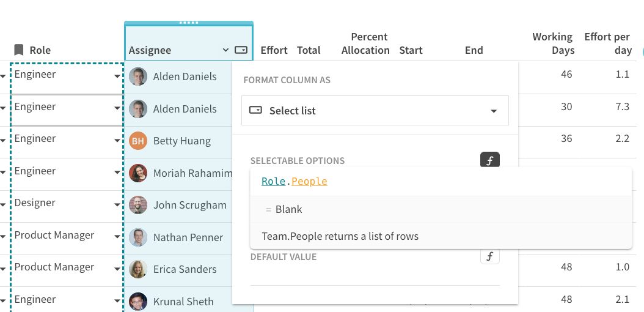This screenshot has height=312, width=644.
Task: Click the formula button beside Default Value
Action: pos(489,257)
